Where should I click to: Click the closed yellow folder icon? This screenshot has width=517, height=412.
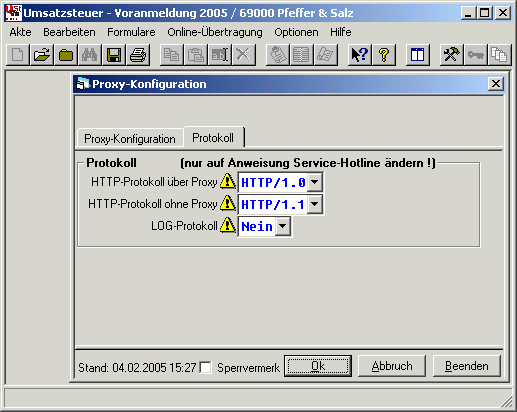point(66,55)
